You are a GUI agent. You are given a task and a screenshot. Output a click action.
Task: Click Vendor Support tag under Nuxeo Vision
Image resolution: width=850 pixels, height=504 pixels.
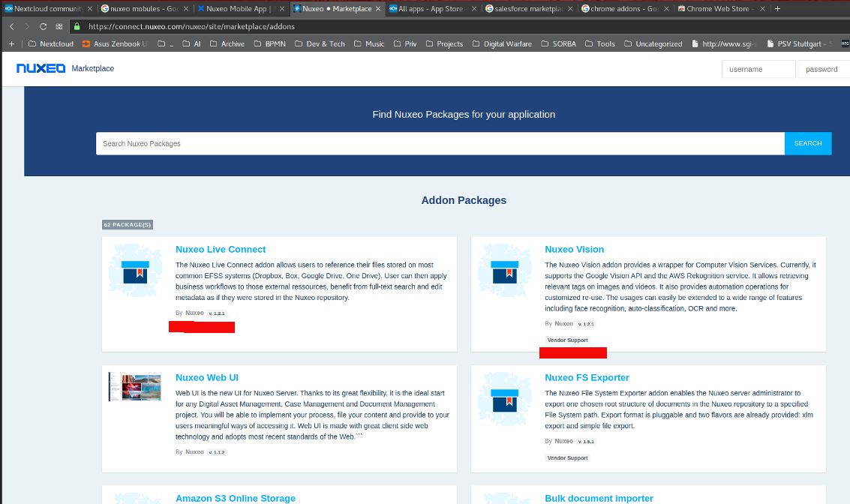(568, 340)
